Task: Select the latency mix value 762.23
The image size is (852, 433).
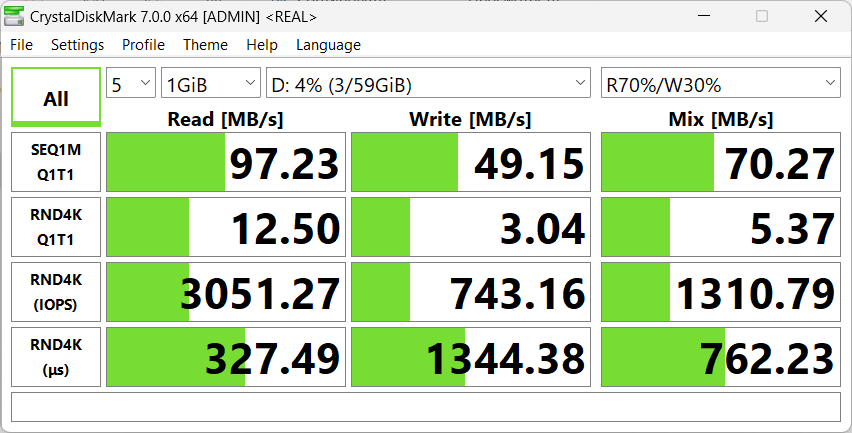Action: (x=721, y=357)
